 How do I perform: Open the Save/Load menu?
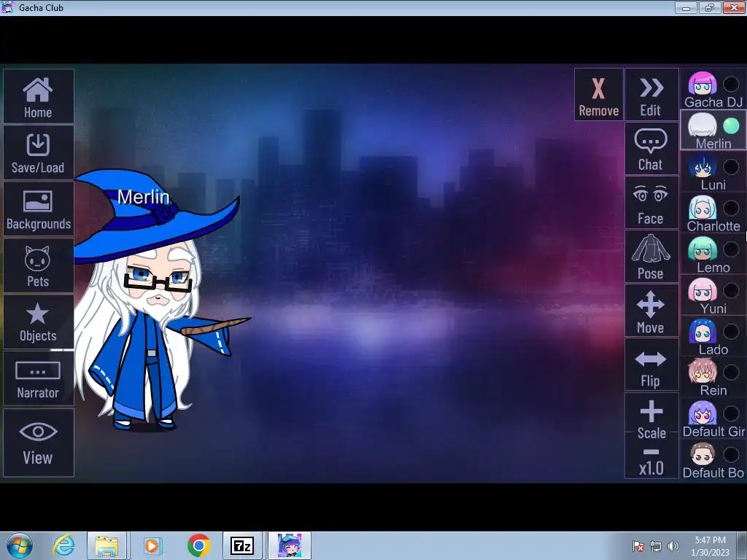(38, 153)
